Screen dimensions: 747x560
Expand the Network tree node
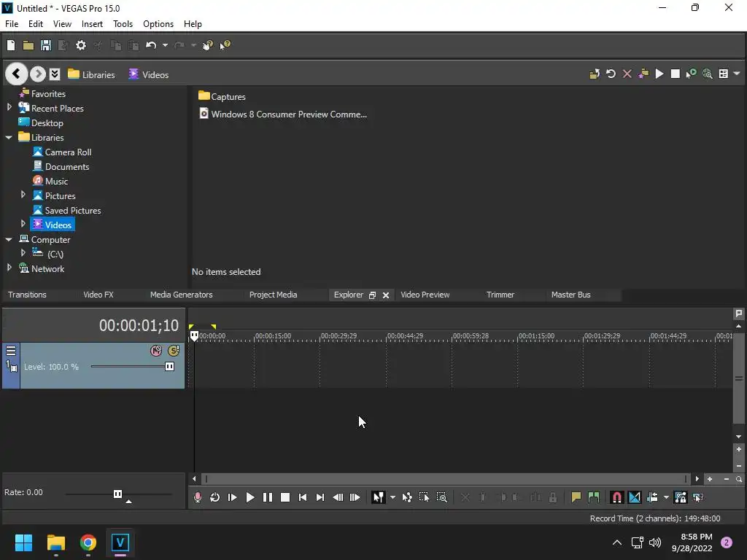[9, 268]
